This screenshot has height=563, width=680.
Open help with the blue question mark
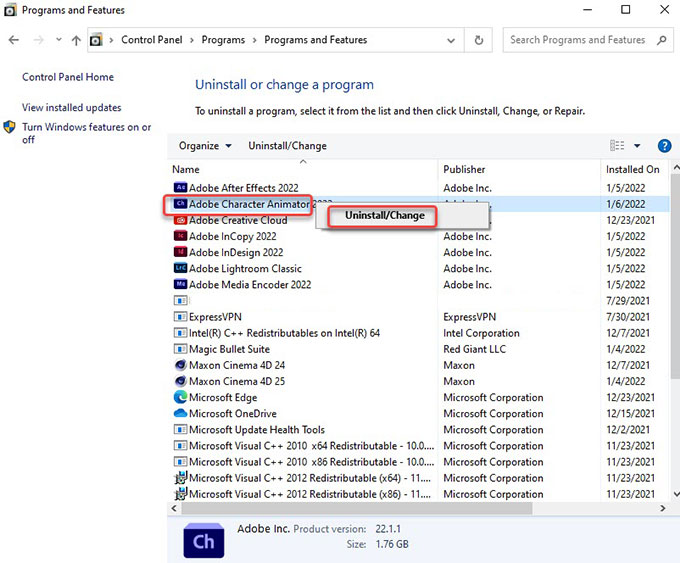[664, 146]
